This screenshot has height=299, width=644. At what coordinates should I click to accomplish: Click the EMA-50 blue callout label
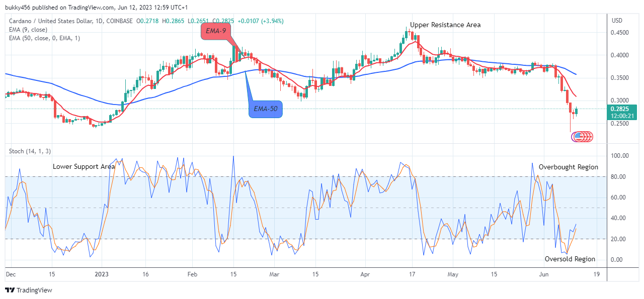coord(265,109)
